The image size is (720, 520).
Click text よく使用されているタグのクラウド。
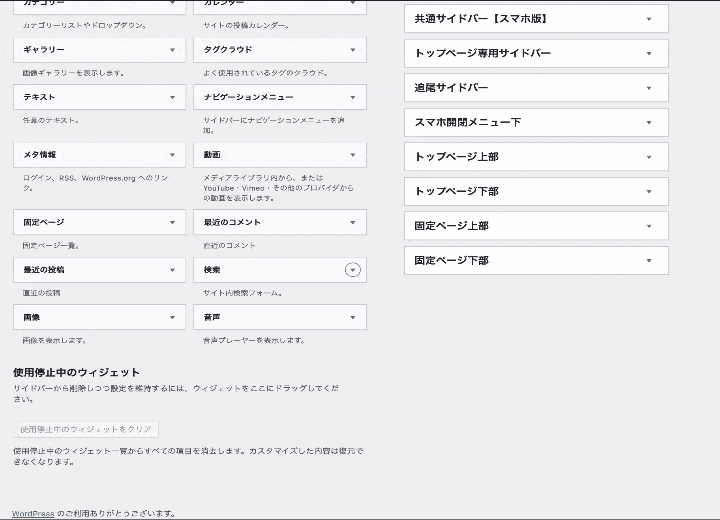[266, 73]
